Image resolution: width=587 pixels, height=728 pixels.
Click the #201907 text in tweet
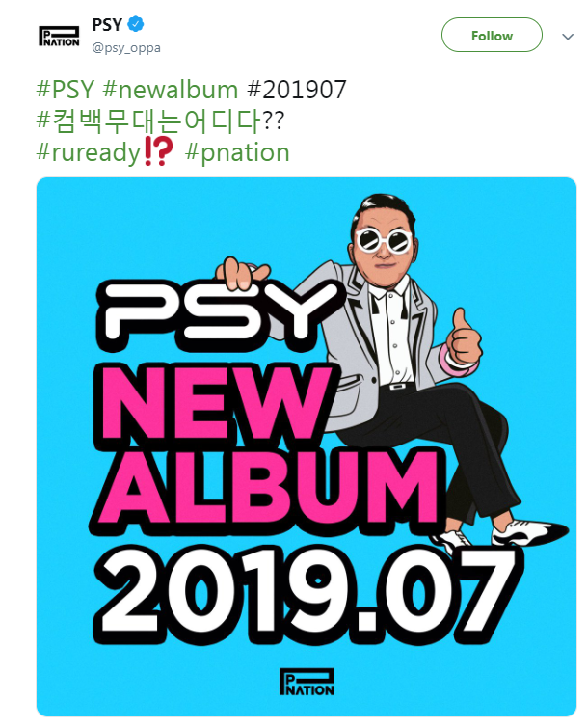click(x=297, y=89)
